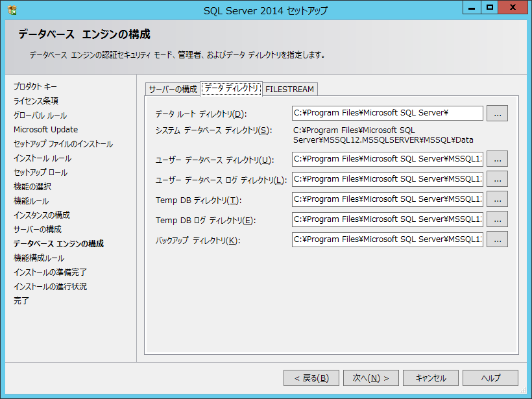
Task: Switch to the サーバーの構成 tab
Action: tap(172, 89)
